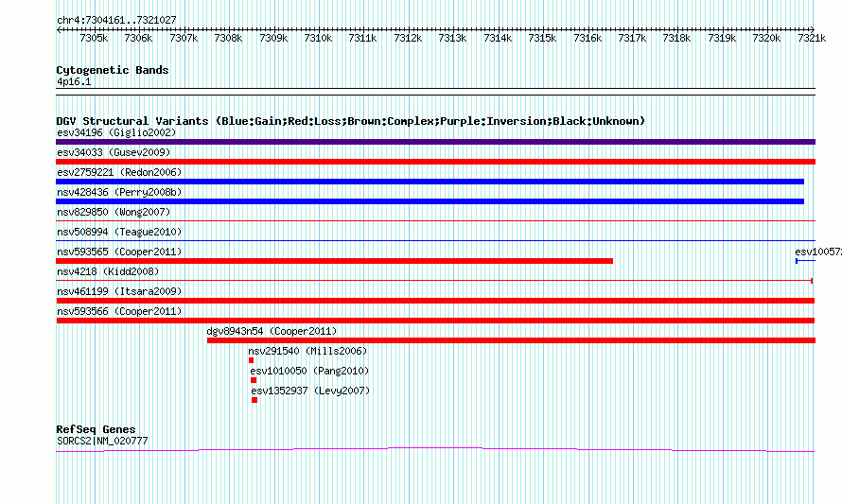Open variant esv2759221 (Redon2006) label
The height and width of the screenshot is (504, 842).
119,172
